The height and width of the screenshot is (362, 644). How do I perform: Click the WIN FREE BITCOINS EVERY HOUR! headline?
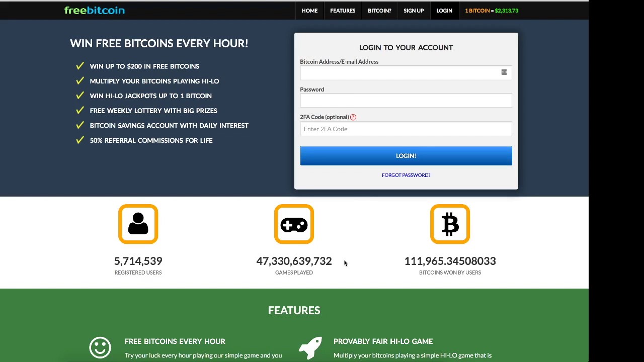coord(159,43)
